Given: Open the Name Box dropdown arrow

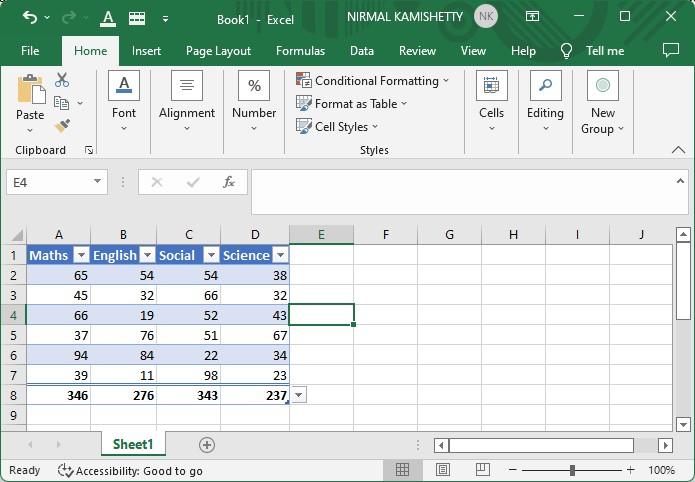Looking at the screenshot, I should click(98, 182).
